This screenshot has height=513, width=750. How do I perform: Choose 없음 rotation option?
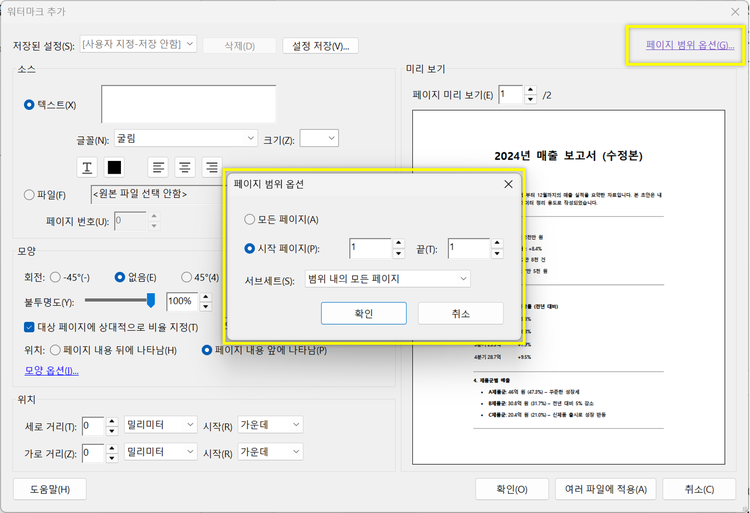pyautogui.click(x=120, y=277)
